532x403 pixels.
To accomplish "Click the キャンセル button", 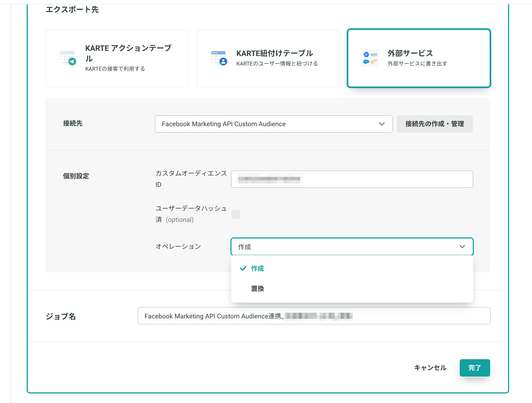I will pyautogui.click(x=430, y=368).
